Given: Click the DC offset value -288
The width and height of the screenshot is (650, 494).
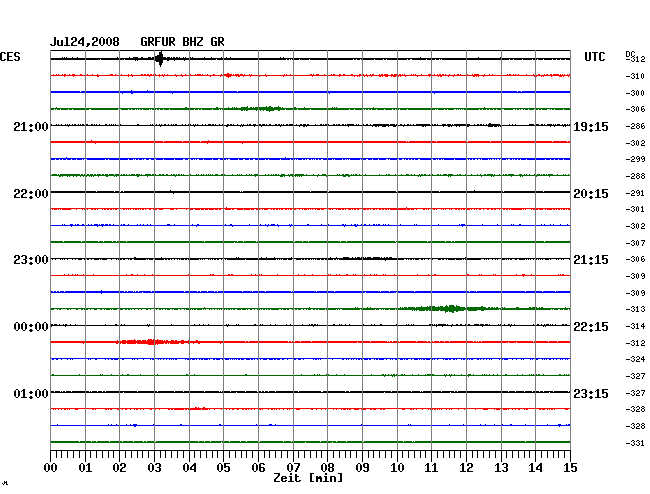Looking at the screenshot, I should pyautogui.click(x=635, y=176).
